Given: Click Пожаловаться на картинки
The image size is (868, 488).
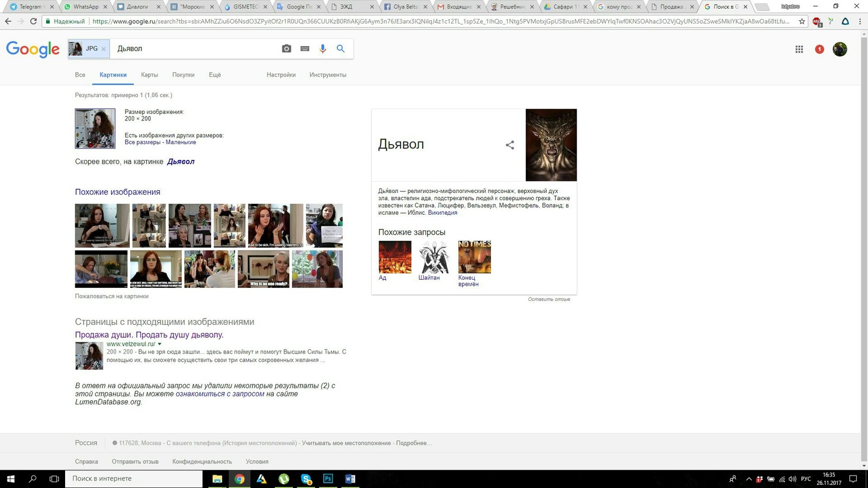Looking at the screenshot, I should 112,297.
